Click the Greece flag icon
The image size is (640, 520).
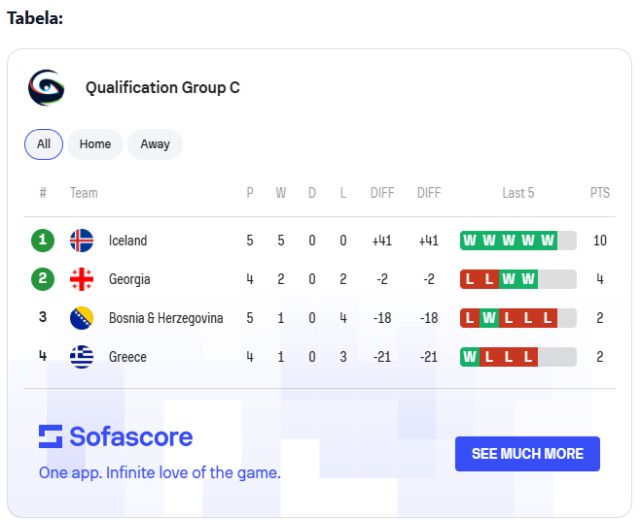pyautogui.click(x=82, y=357)
